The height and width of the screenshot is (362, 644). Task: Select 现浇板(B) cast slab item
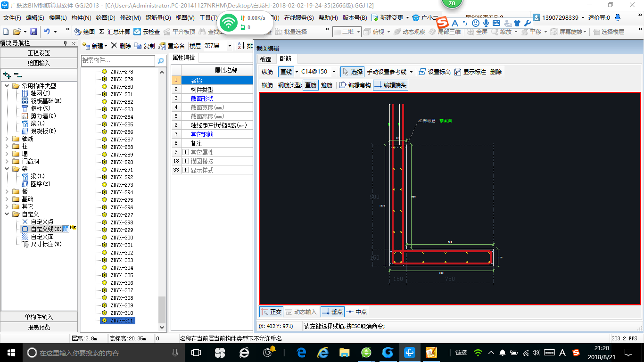click(39, 131)
